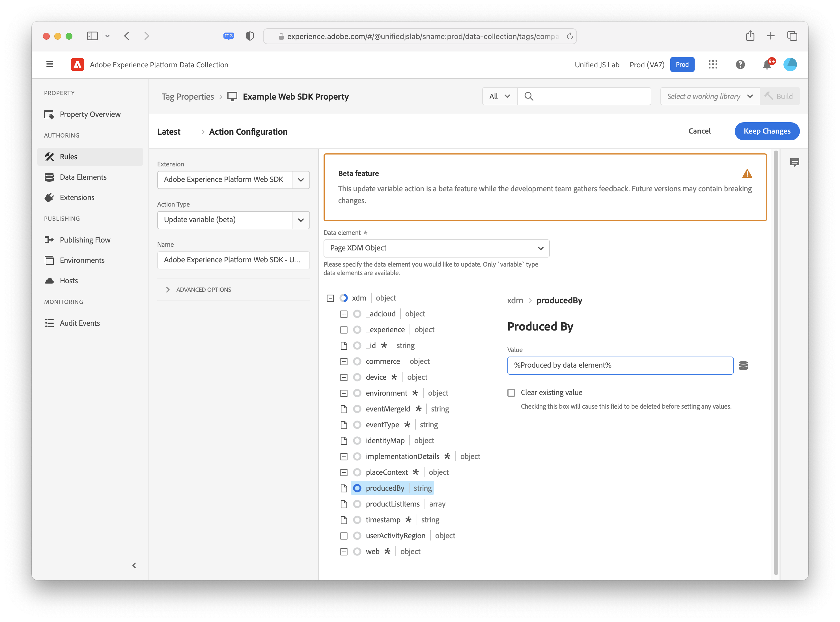Open the apps grid switcher icon
The width and height of the screenshot is (840, 622).
click(713, 65)
